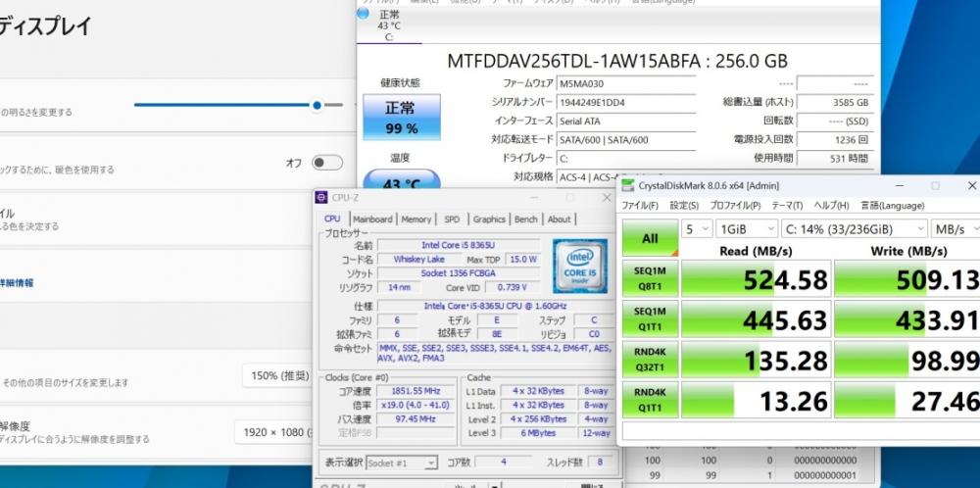Click the firmware field M5MA030
The height and width of the screenshot is (488, 980).
(625, 83)
